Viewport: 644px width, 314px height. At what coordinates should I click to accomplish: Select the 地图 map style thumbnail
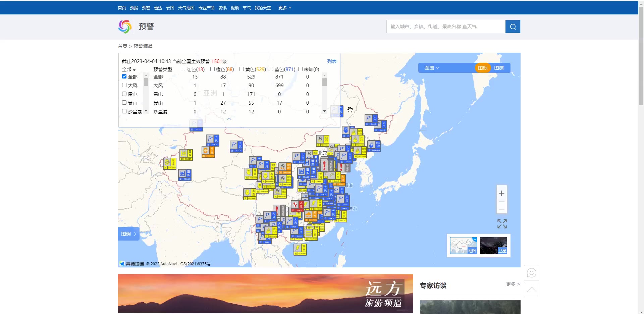463,246
